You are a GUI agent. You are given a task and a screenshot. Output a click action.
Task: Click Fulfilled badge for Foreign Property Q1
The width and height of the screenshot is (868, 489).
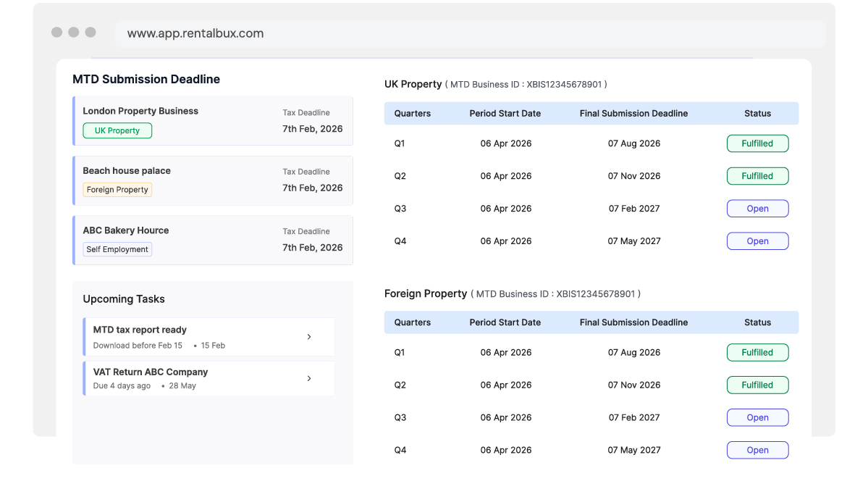click(x=757, y=352)
